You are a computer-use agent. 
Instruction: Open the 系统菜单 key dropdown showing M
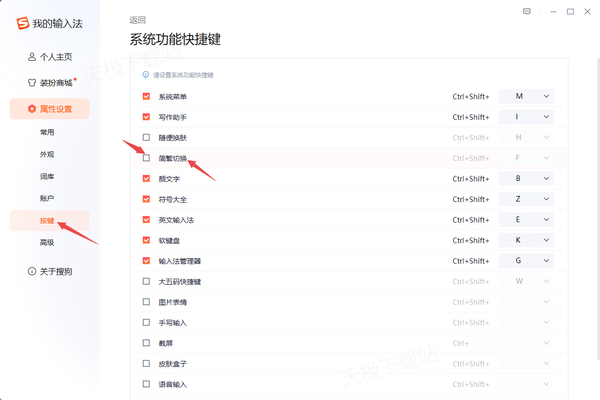click(x=526, y=96)
